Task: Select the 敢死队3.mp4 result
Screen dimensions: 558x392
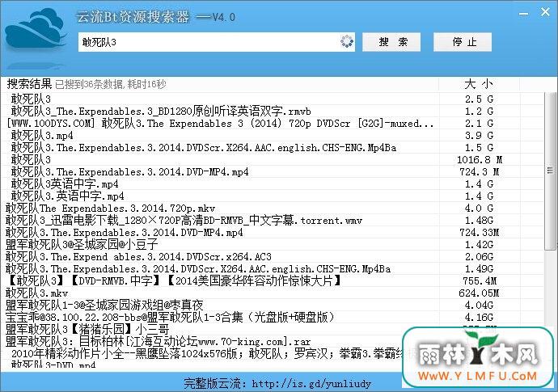Action: point(42,136)
